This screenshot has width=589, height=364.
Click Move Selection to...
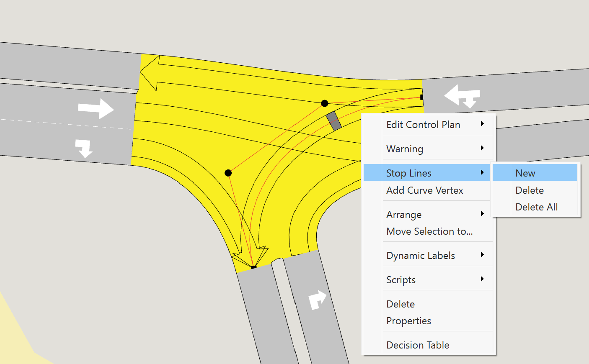tap(429, 231)
